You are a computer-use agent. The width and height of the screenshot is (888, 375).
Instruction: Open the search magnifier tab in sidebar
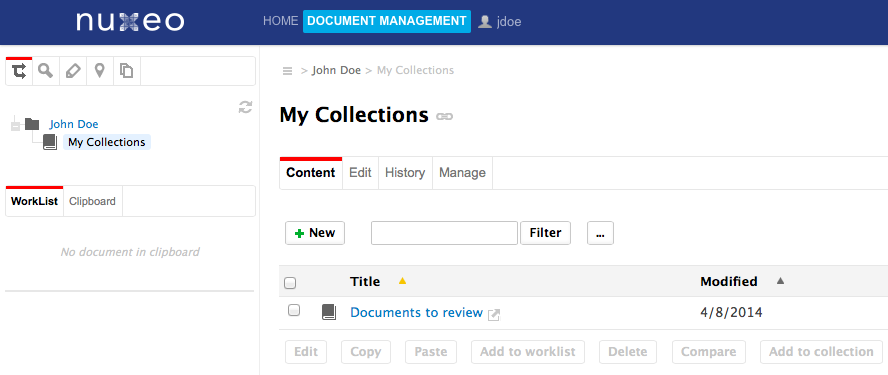pyautogui.click(x=46, y=71)
